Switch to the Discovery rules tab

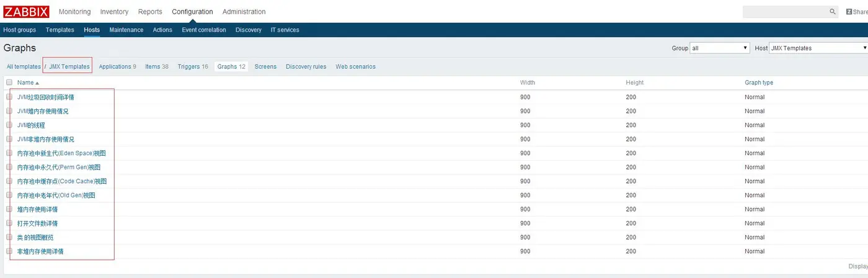point(306,66)
